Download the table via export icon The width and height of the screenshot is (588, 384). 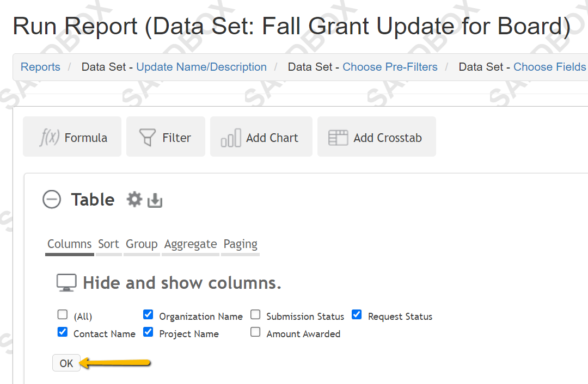coord(155,200)
